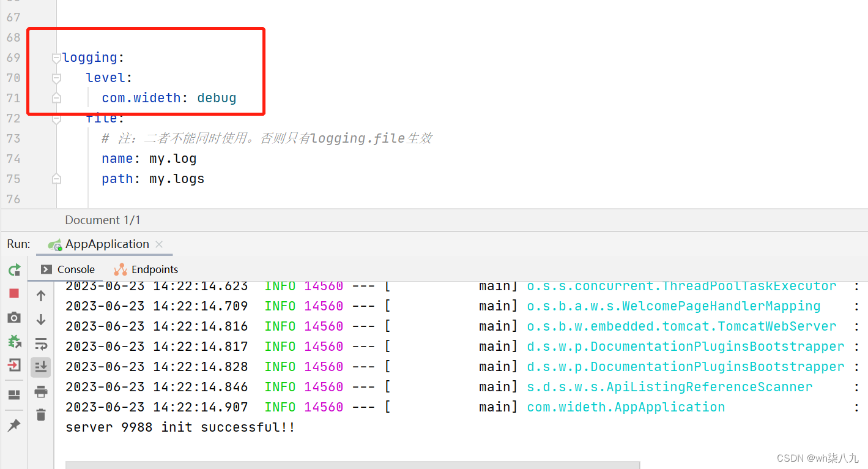Image resolution: width=868 pixels, height=469 pixels.
Task: Click the 'my.logs' value on line 75
Action: tap(177, 179)
